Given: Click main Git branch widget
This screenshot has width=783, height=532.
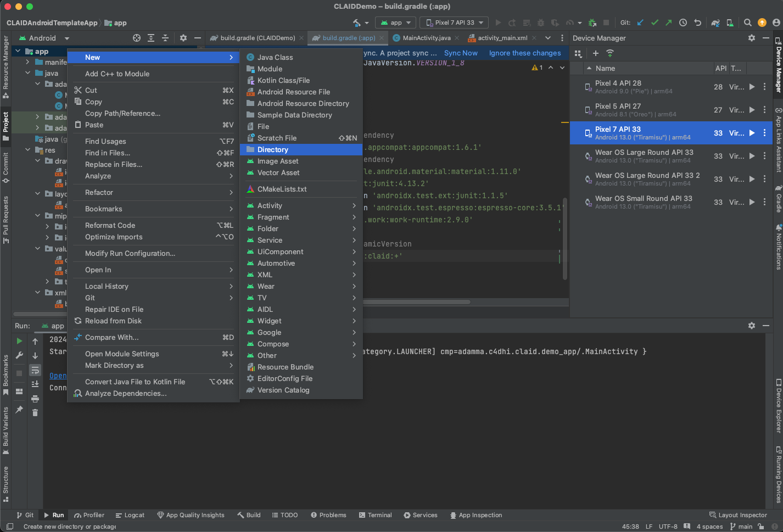Looking at the screenshot, I should click(x=741, y=527).
